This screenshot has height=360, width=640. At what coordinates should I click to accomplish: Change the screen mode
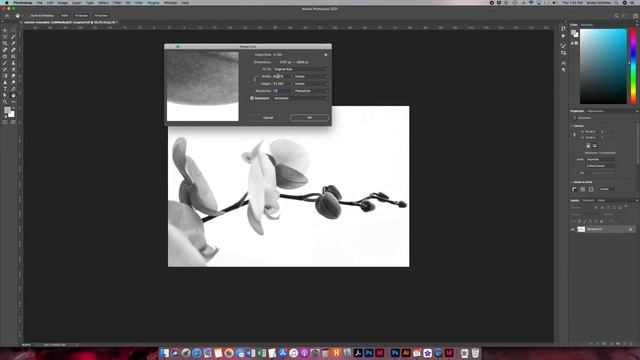(x=13, y=122)
